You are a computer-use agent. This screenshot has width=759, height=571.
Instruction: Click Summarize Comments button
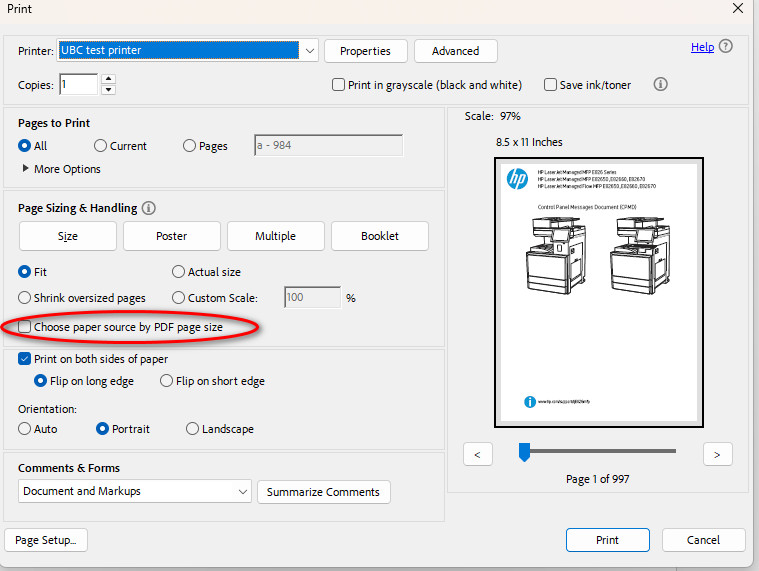click(323, 492)
